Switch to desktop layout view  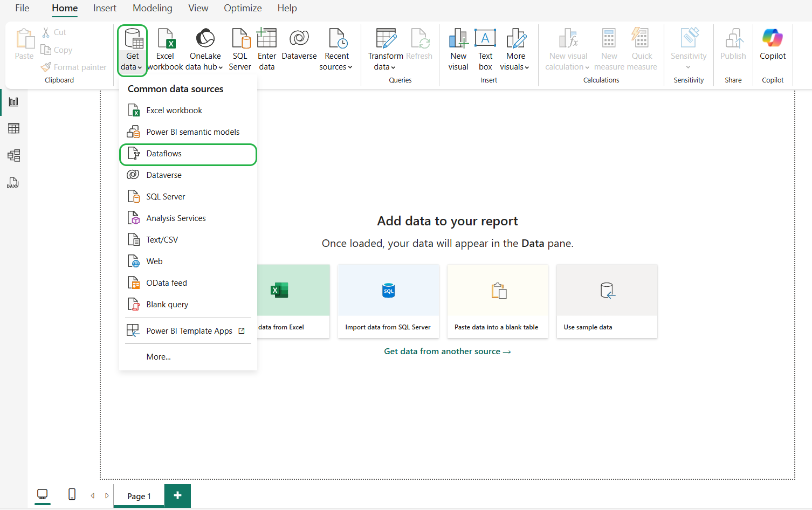pos(42,494)
